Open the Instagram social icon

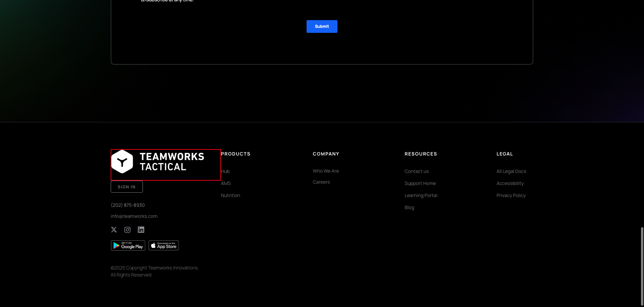127,230
